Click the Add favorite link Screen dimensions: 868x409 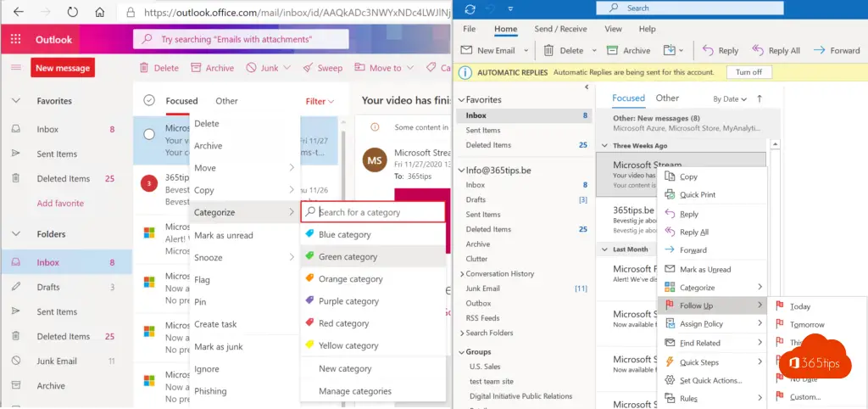(60, 204)
